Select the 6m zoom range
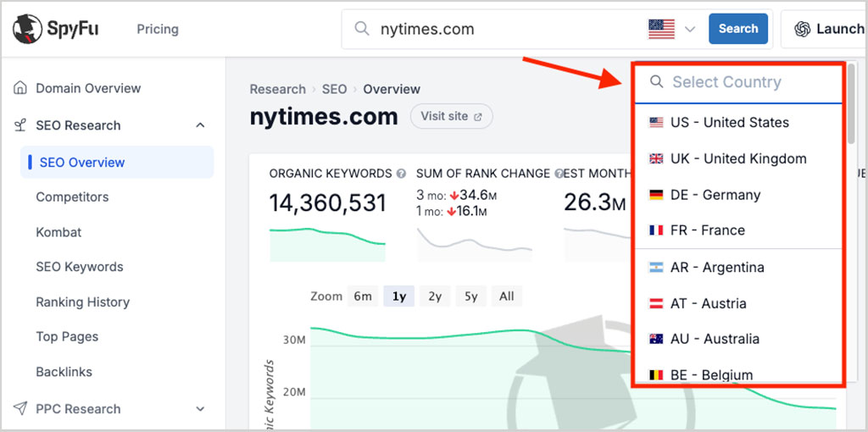This screenshot has height=432, width=868. coord(363,296)
